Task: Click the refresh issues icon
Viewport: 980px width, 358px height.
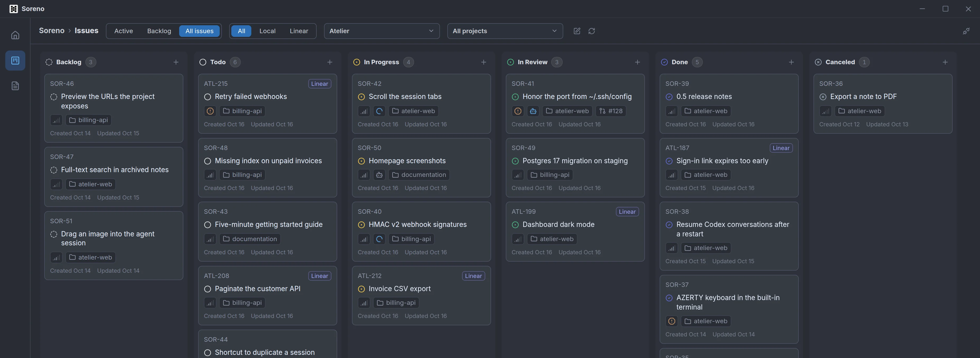Action: point(592,31)
